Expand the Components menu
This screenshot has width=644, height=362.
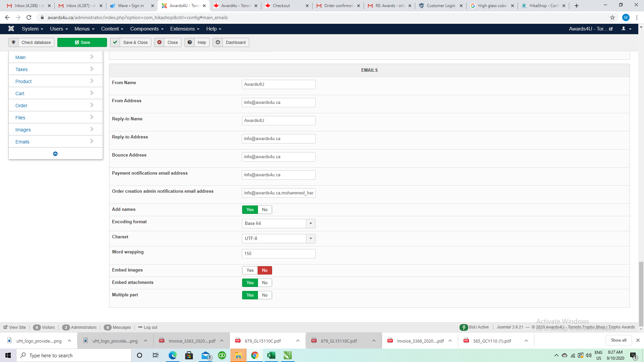(147, 29)
